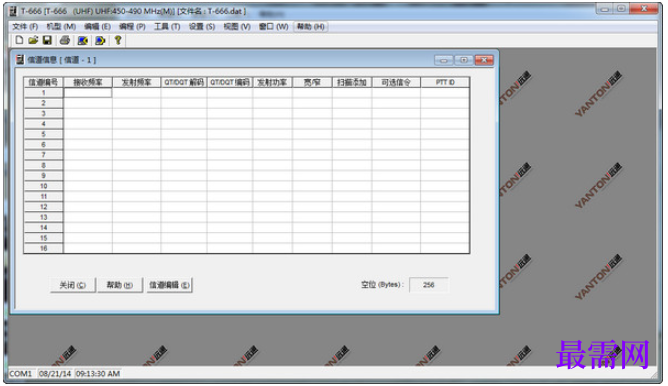Click the COM1 status bar entry
Screen dimensions: 668x386
point(21,374)
